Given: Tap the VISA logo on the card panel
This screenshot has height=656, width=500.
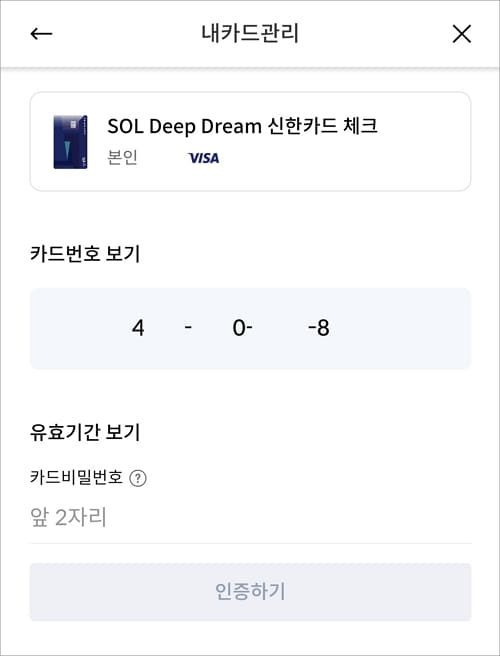Looking at the screenshot, I should click(x=203, y=158).
